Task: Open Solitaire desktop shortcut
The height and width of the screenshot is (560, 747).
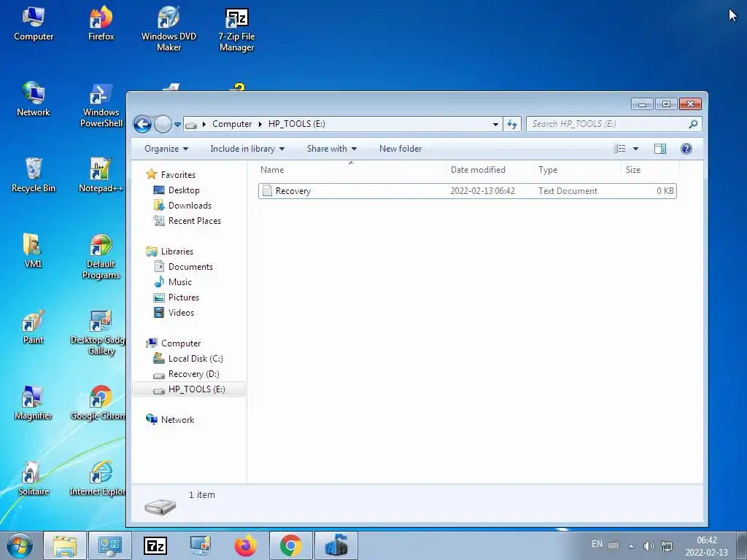Action: [x=34, y=479]
